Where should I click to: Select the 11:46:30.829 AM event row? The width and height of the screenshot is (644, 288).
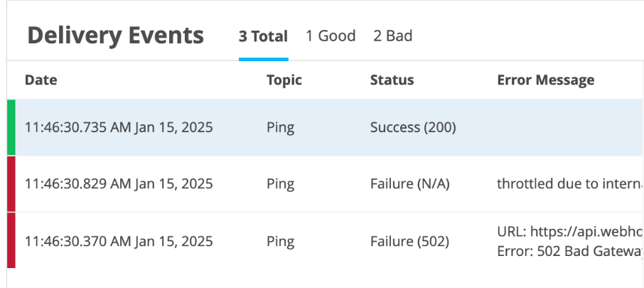(119, 184)
